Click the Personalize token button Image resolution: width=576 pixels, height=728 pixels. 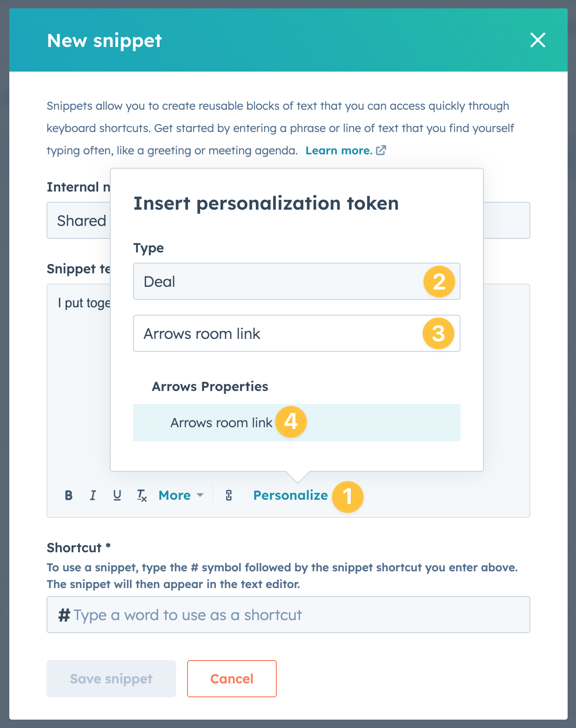[x=290, y=496]
